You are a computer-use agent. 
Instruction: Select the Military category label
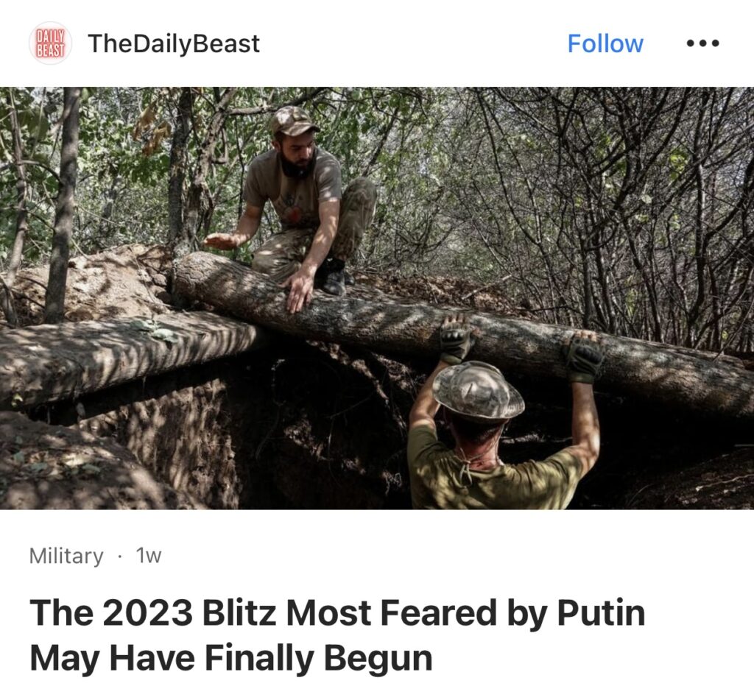(x=66, y=556)
